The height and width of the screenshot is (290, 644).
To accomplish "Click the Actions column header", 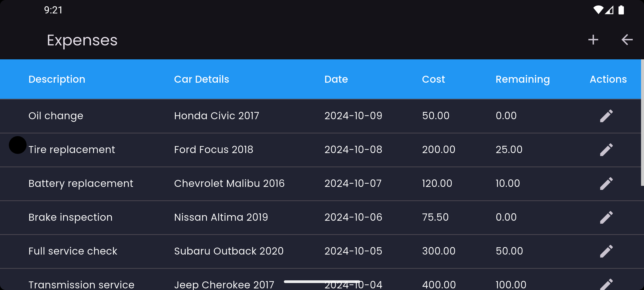I will coord(608,79).
